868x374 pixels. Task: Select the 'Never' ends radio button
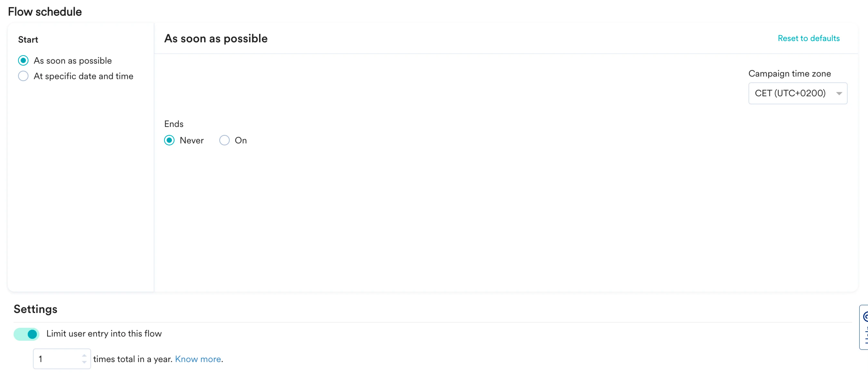click(169, 140)
